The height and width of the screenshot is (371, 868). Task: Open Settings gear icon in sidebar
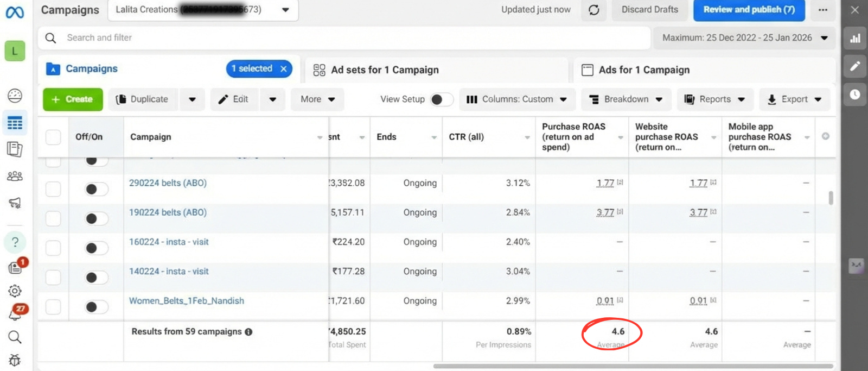pyautogui.click(x=15, y=291)
